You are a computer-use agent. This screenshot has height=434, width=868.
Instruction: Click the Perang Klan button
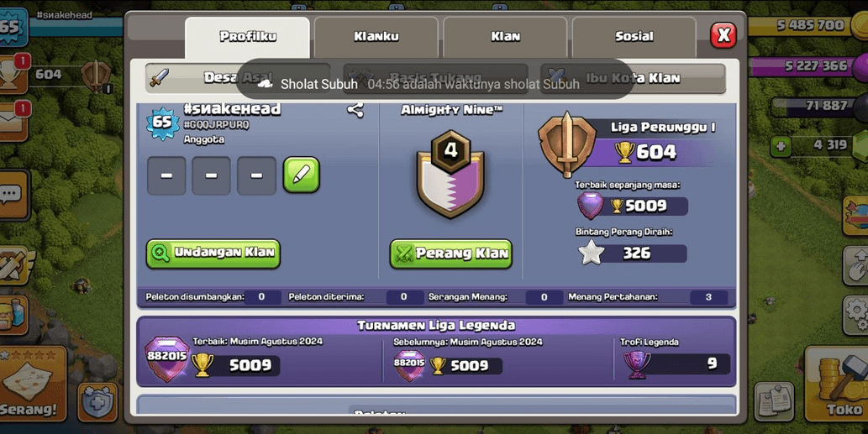(450, 254)
